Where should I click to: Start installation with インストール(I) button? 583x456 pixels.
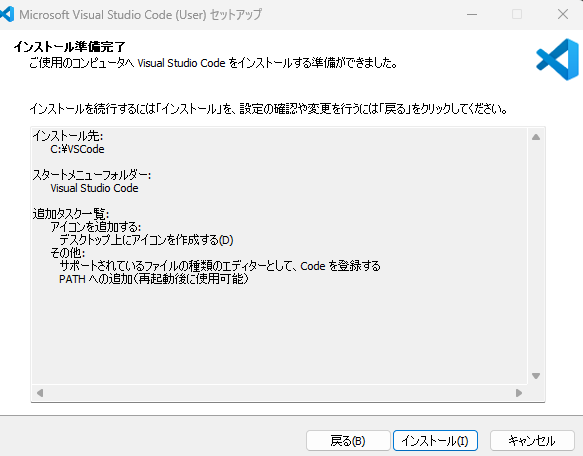coord(435,441)
